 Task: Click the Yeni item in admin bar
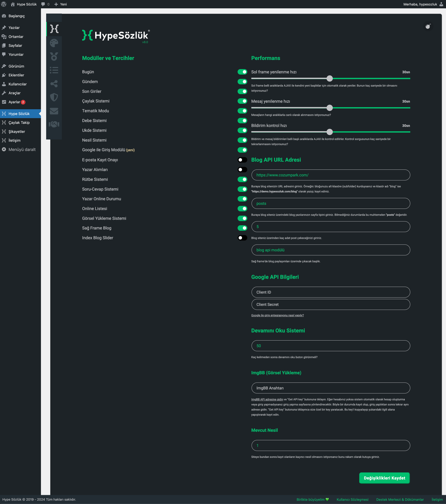coord(61,4)
